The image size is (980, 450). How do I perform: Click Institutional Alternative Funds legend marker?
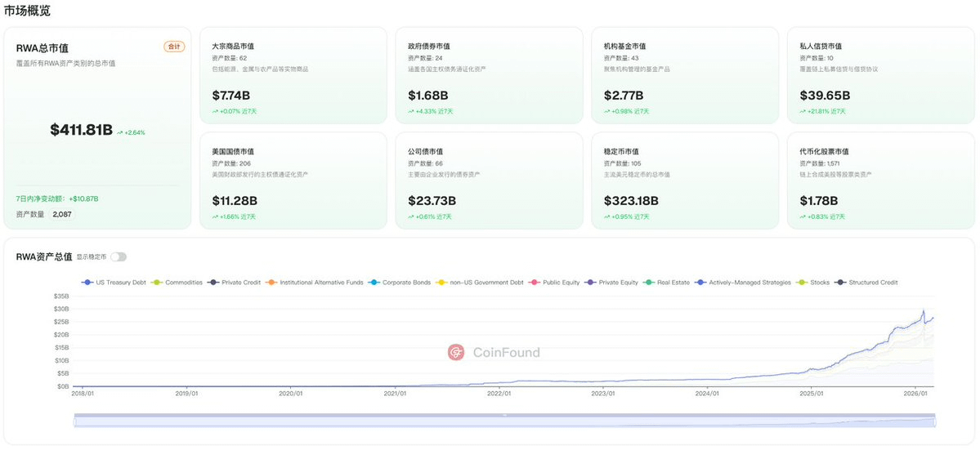click(272, 282)
